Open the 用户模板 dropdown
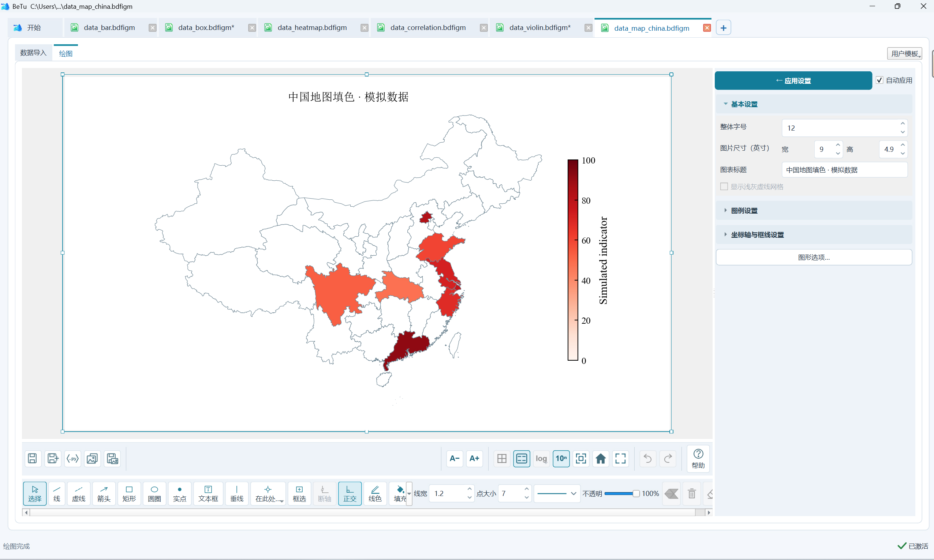The height and width of the screenshot is (560, 934). pos(904,53)
